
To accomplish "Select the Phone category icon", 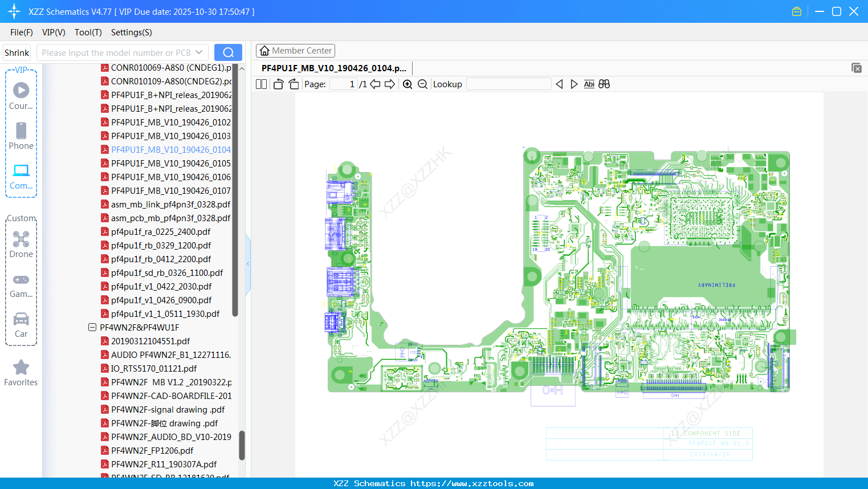I will pyautogui.click(x=21, y=136).
